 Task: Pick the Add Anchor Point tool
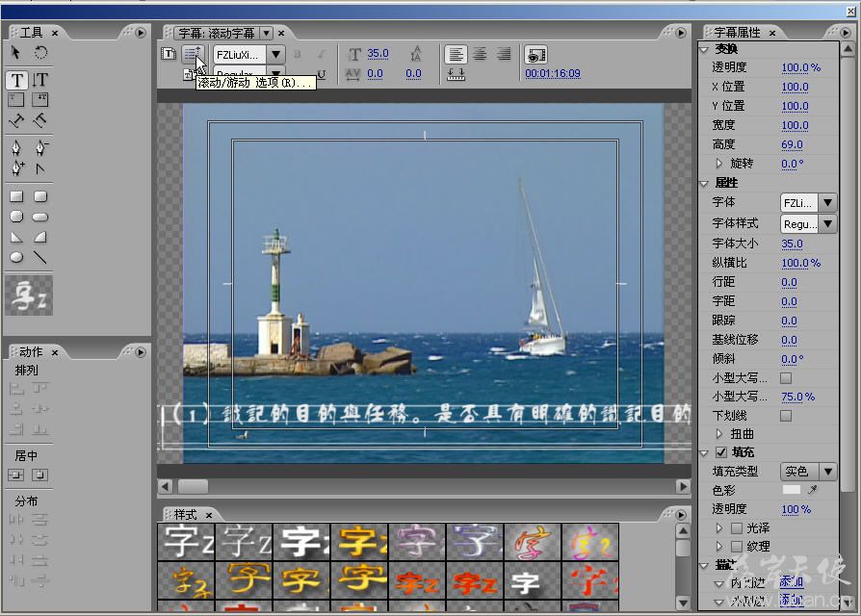click(17, 167)
